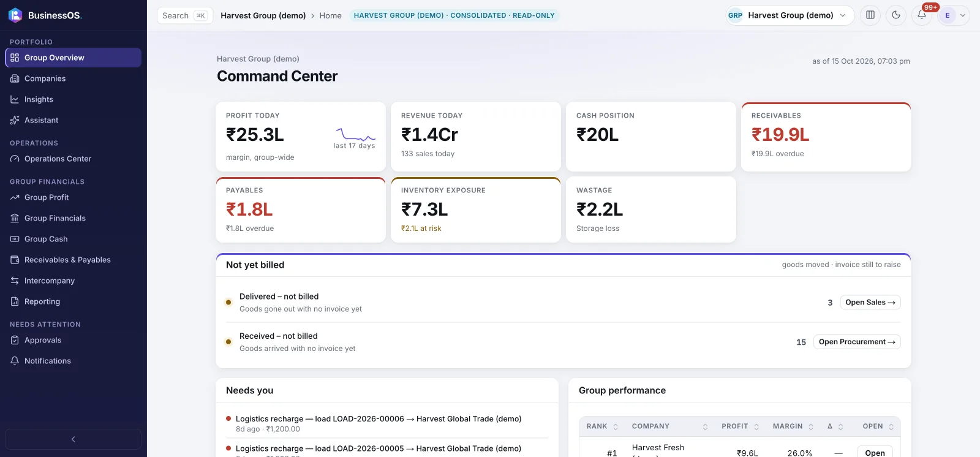Click the Notifications bell icon in sidebar

tap(15, 361)
